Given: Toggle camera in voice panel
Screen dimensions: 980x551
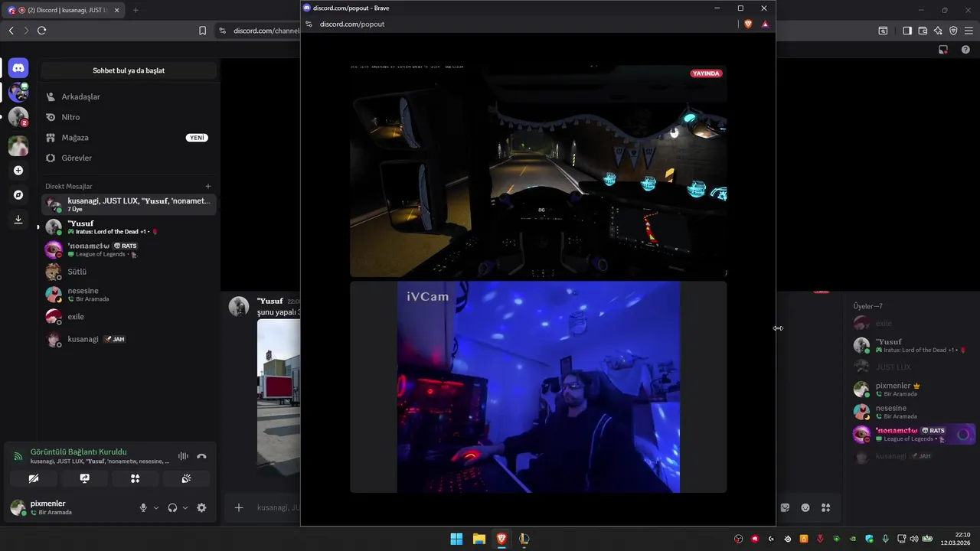Looking at the screenshot, I should (34, 478).
